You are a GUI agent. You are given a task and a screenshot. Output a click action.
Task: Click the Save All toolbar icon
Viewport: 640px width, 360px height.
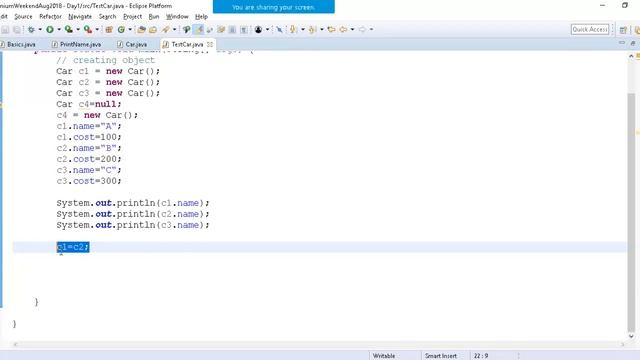[17, 29]
